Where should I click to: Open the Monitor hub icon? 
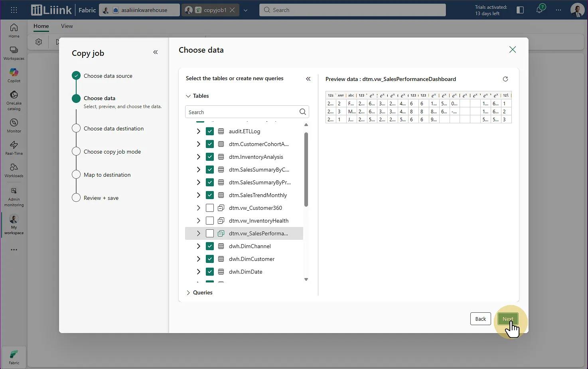(14, 125)
